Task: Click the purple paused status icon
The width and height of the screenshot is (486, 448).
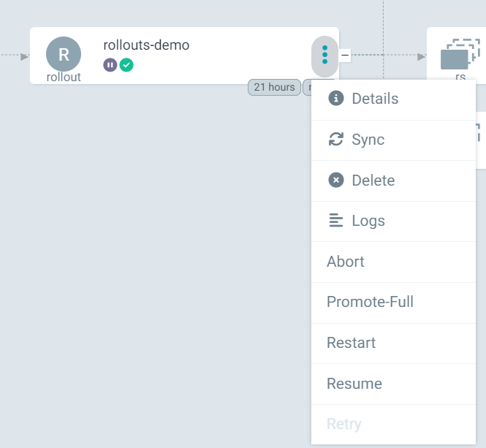Action: pyautogui.click(x=110, y=65)
